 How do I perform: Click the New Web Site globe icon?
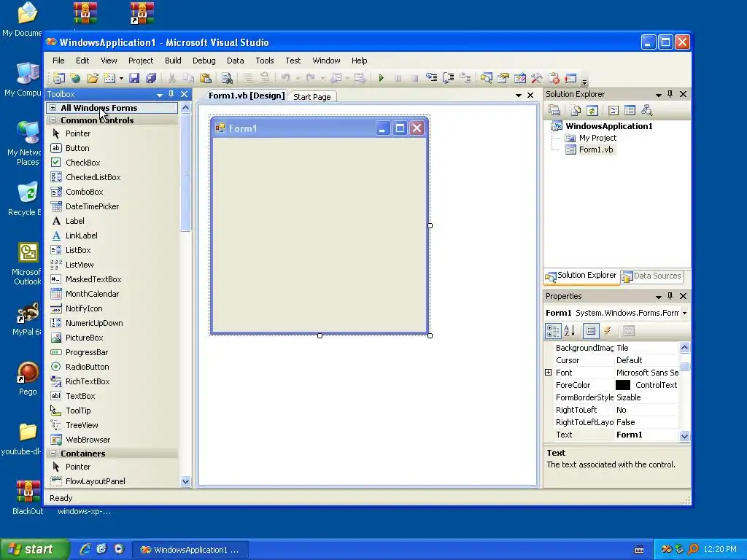[75, 78]
